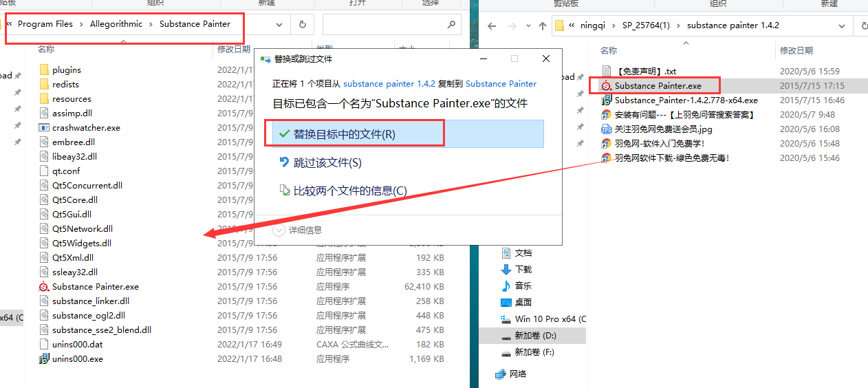Sort by 名称 column in right window
The height and width of the screenshot is (388, 868).
[609, 51]
